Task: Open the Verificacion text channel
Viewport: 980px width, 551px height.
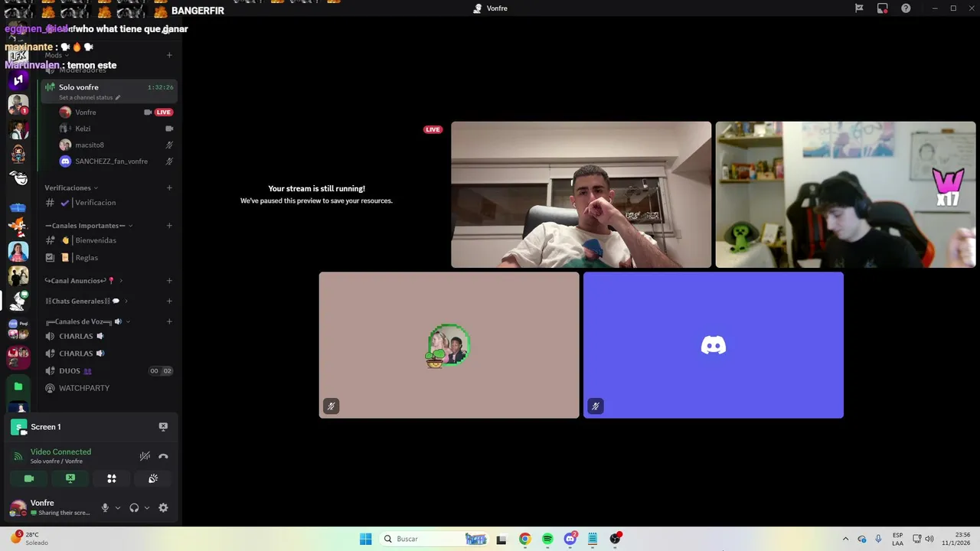Action: pos(109,203)
